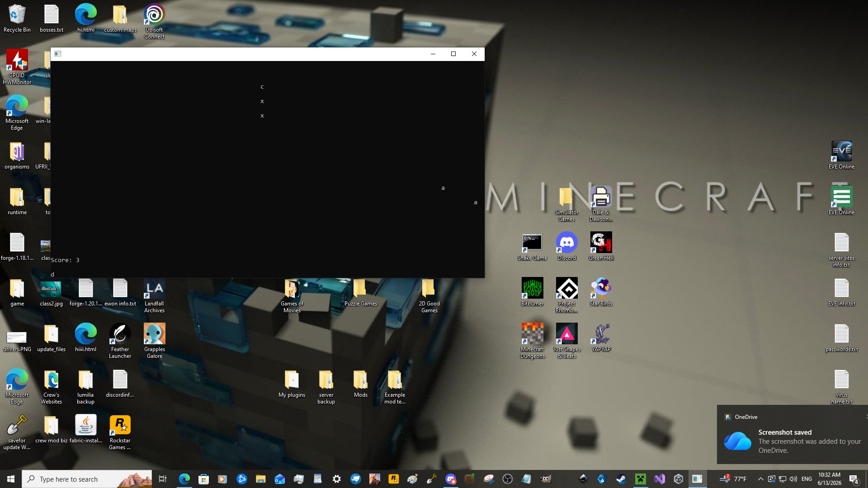This screenshot has height=488, width=868.
Task: Open the Task View button
Action: 163,479
